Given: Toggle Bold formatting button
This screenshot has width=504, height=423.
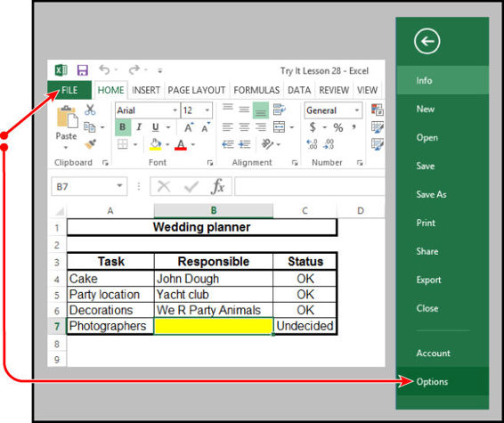Looking at the screenshot, I should [123, 127].
